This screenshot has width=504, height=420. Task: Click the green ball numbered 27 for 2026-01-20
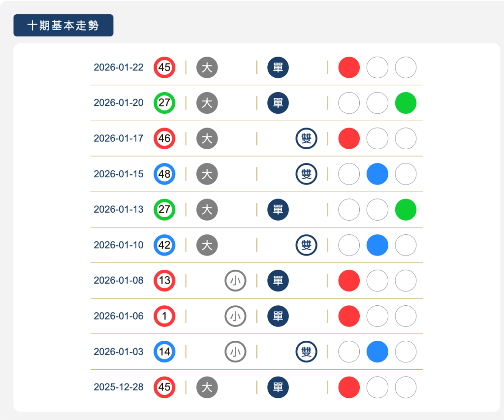click(x=165, y=103)
